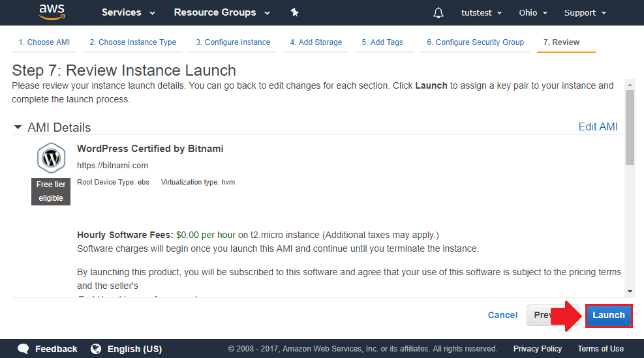Click the $0.00 per hour text
The height and width of the screenshot is (358, 644).
coord(206,235)
